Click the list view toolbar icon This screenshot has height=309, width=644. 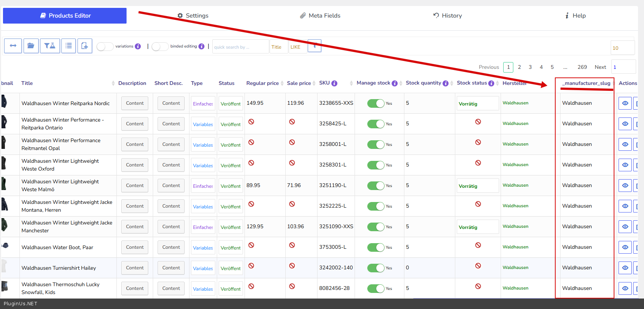(69, 46)
